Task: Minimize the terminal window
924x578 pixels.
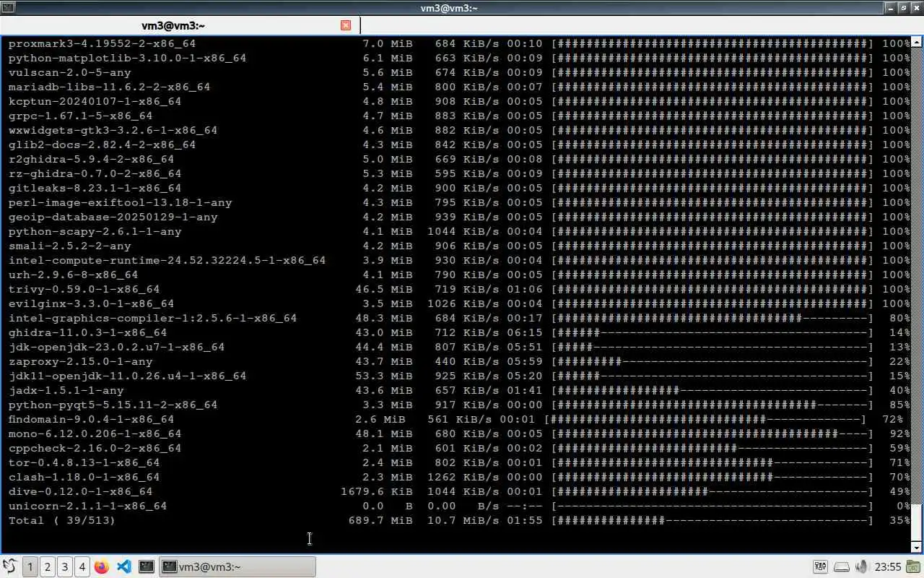Action: point(889,8)
